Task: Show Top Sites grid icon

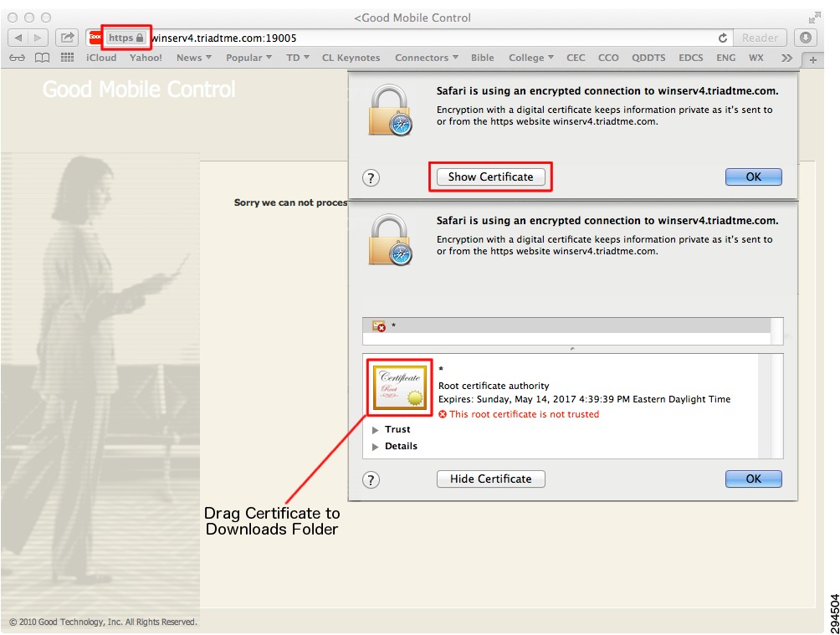Action: pyautogui.click(x=67, y=58)
